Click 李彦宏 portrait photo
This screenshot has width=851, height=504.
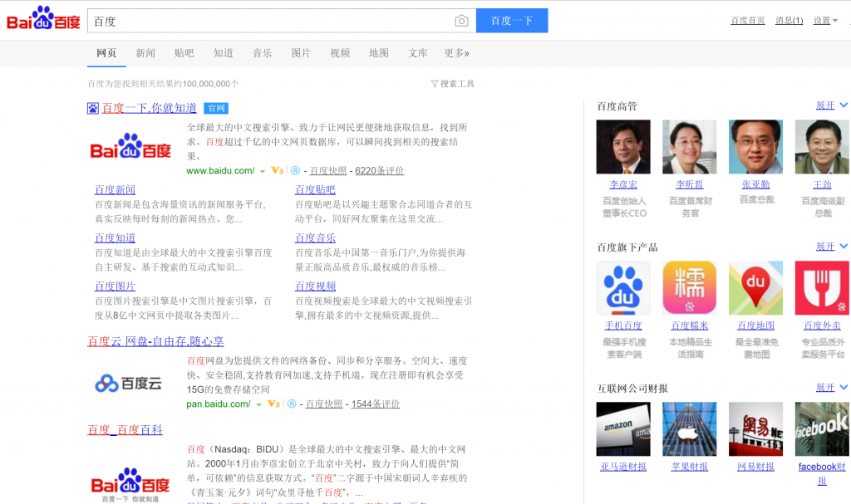click(623, 147)
